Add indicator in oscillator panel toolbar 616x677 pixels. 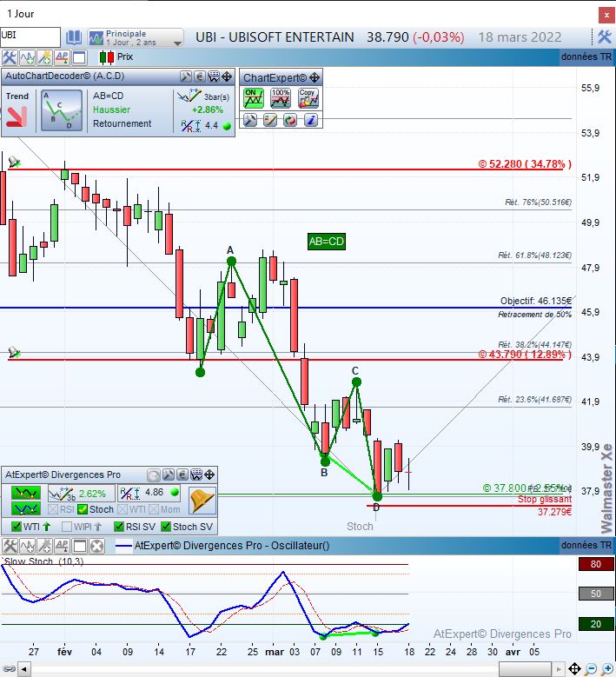point(27,546)
